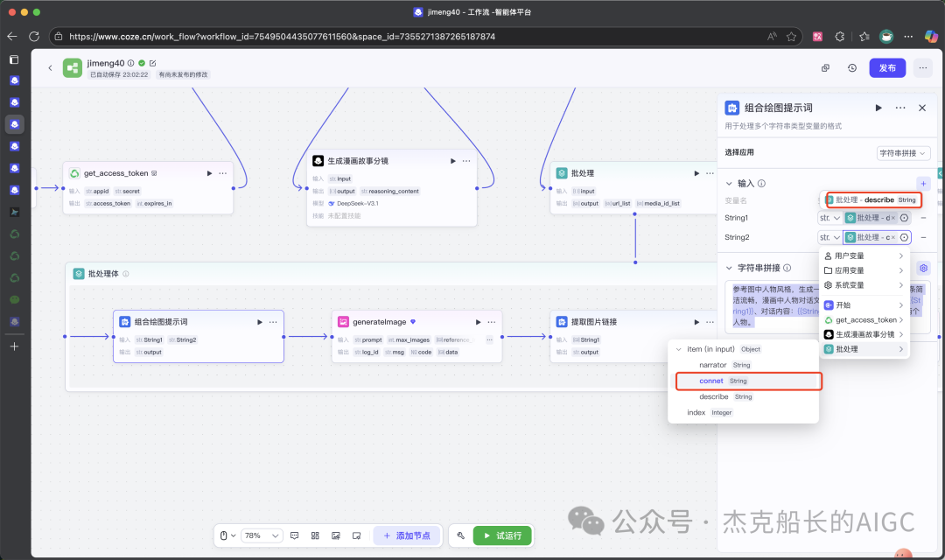Click the auto-layout grid icon in toolbar
Screen dimensions: 945x560
[315, 535]
